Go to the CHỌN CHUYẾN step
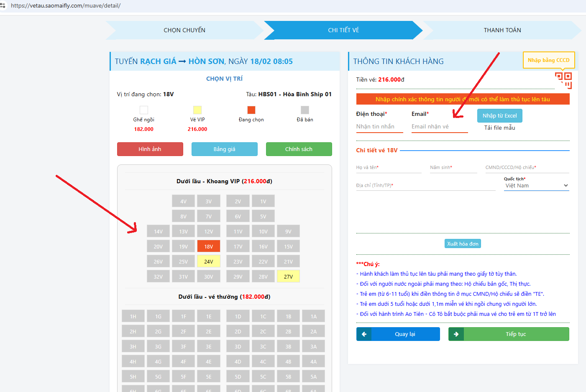The image size is (586, 392). point(184,30)
